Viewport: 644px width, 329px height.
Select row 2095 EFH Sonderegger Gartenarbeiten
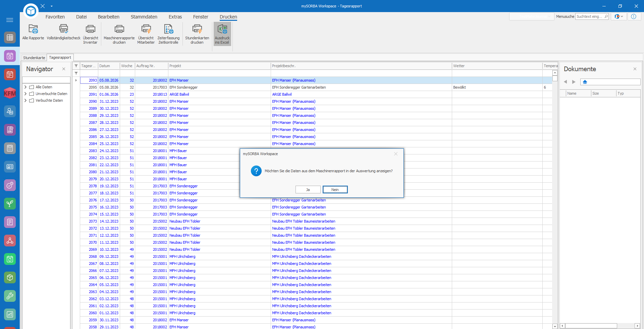click(316, 87)
